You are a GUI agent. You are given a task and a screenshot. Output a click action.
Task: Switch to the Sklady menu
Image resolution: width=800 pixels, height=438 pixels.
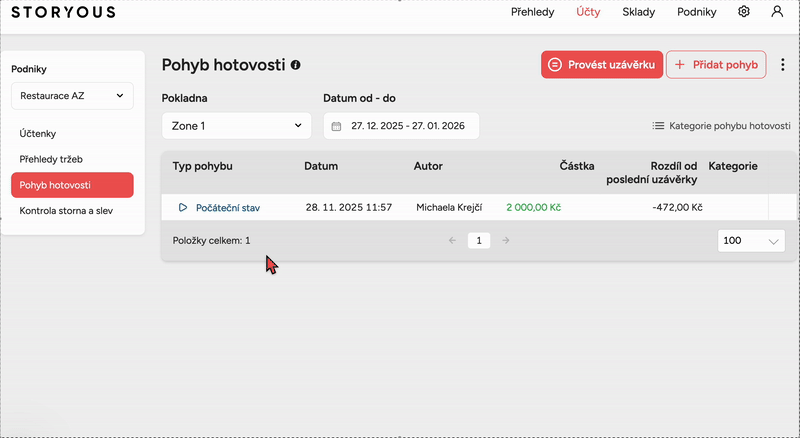click(638, 12)
